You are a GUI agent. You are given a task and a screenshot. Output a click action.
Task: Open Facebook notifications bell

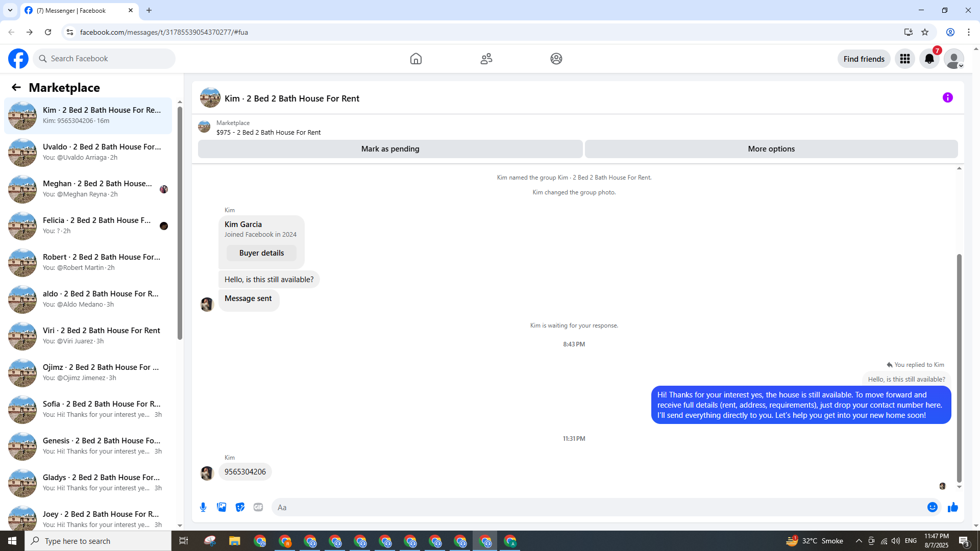point(929,59)
